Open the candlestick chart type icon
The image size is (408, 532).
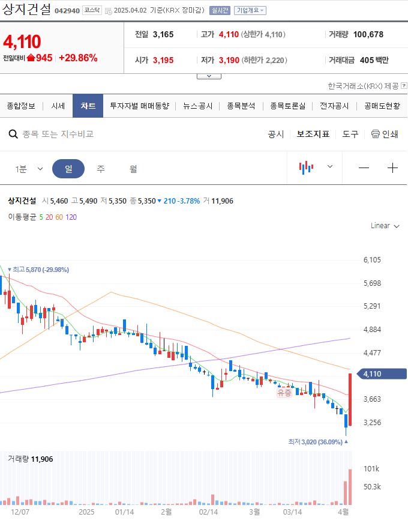click(x=306, y=168)
